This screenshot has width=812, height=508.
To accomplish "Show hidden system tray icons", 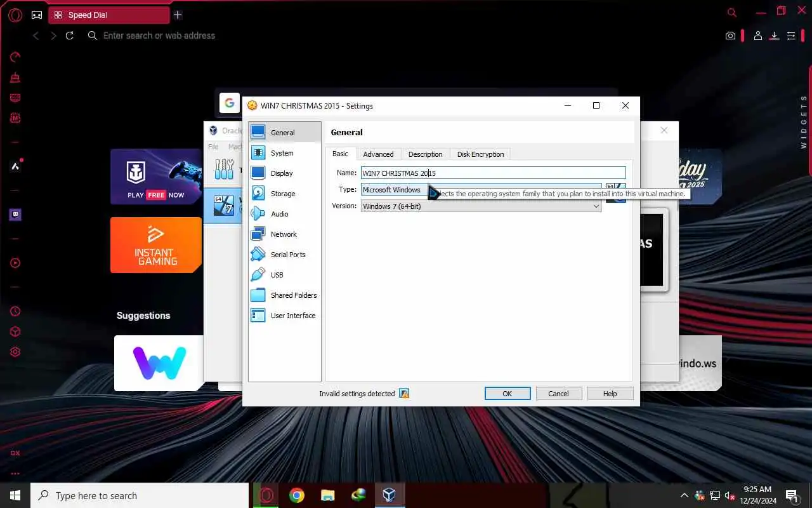I will pyautogui.click(x=684, y=496).
